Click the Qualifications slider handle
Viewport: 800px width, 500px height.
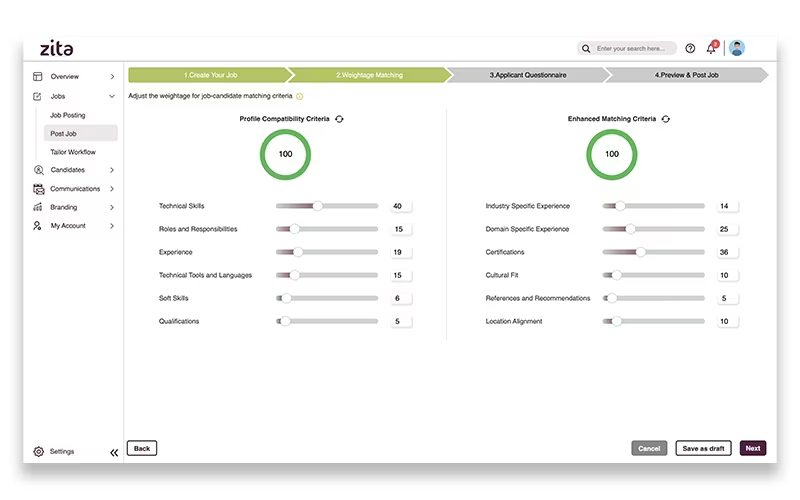[x=286, y=321]
